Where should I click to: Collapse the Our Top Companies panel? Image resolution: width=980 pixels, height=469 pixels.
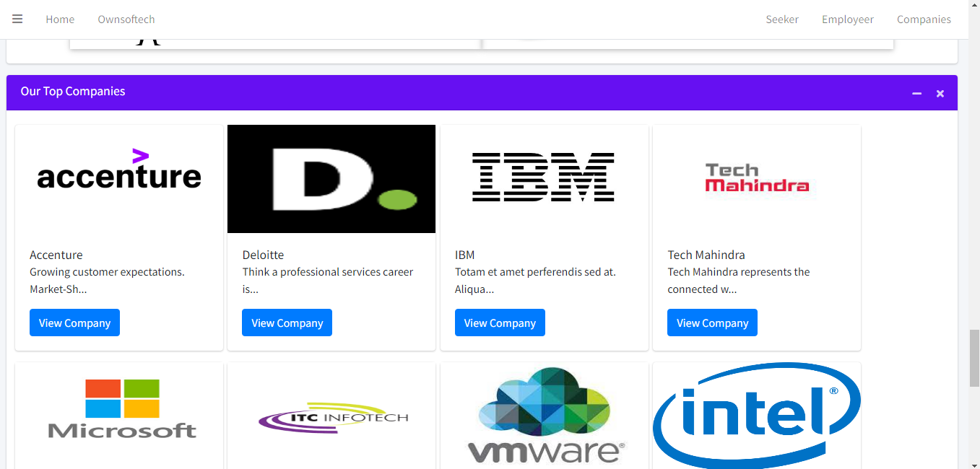916,93
